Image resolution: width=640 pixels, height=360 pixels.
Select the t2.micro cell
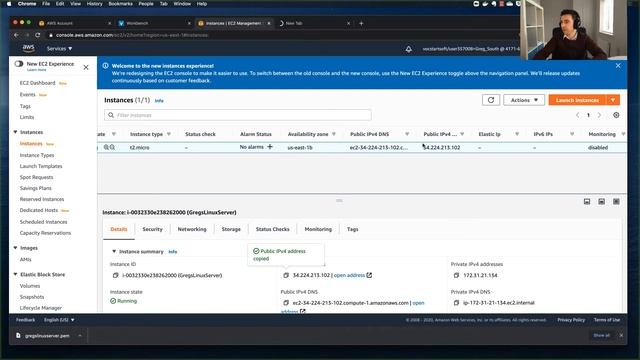pos(140,147)
